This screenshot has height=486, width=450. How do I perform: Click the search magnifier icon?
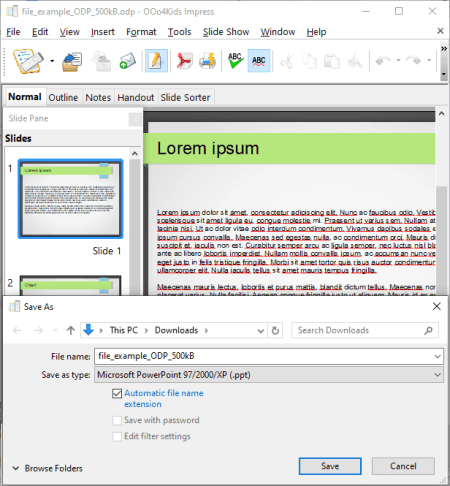(428, 330)
